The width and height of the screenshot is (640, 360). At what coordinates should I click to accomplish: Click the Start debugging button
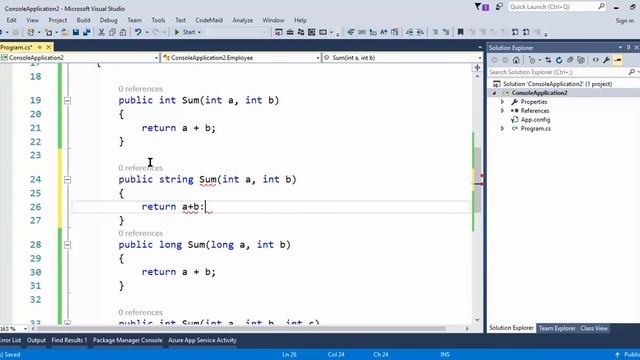(185, 32)
